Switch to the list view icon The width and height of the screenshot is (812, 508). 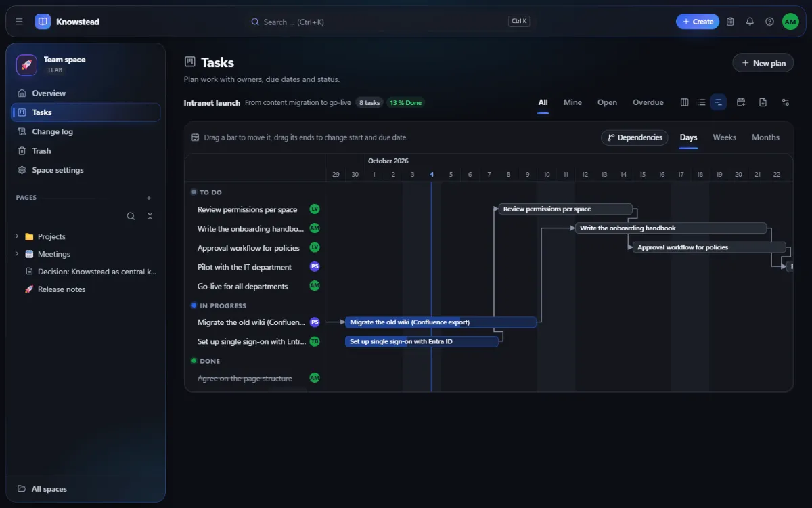point(701,102)
